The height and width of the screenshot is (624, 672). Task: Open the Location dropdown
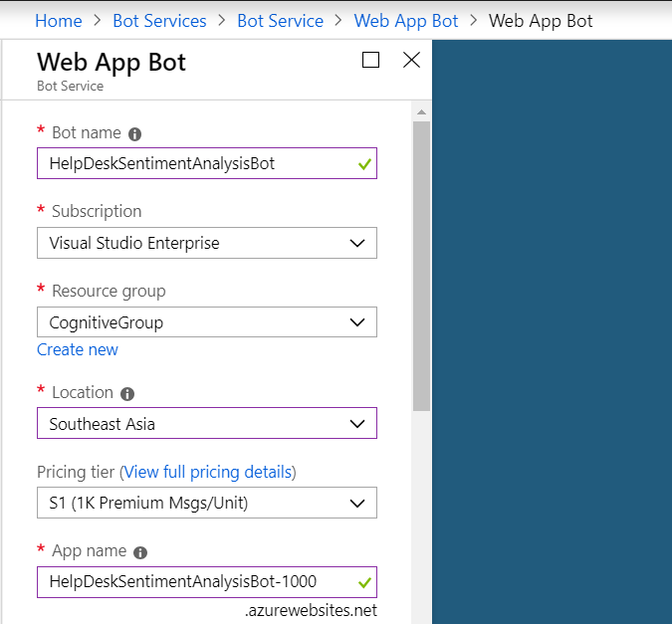pos(207,424)
